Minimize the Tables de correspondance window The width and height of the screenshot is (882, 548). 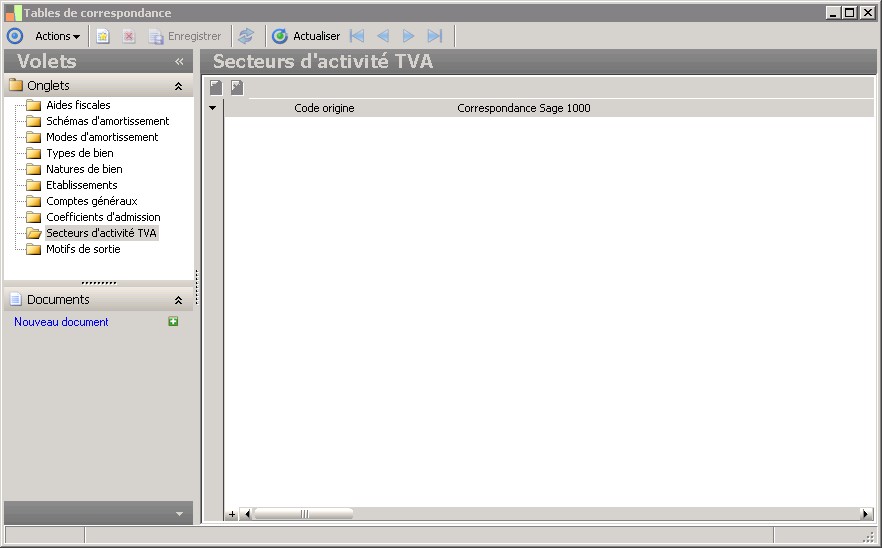[833, 12]
